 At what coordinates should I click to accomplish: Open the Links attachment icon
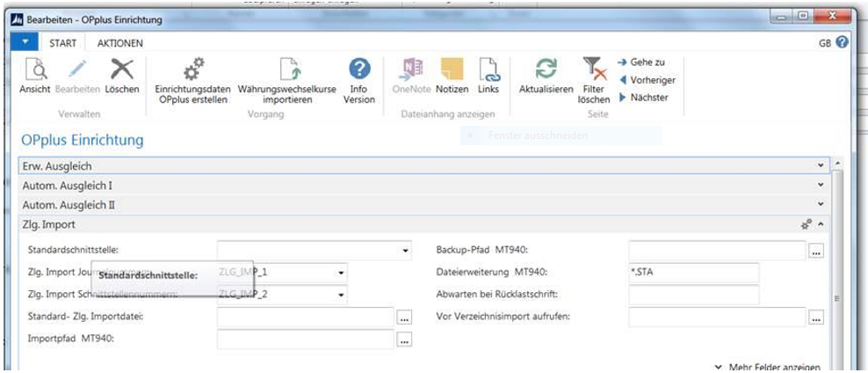(488, 69)
